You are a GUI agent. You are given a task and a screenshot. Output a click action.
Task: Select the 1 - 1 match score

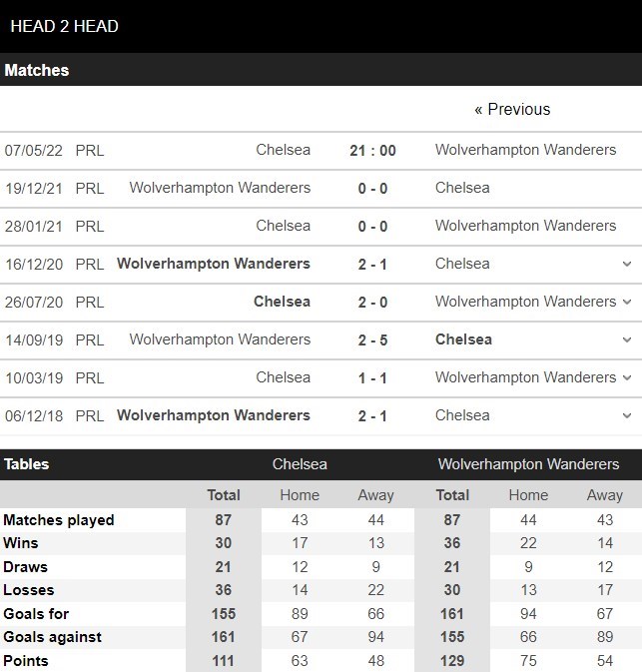click(372, 378)
